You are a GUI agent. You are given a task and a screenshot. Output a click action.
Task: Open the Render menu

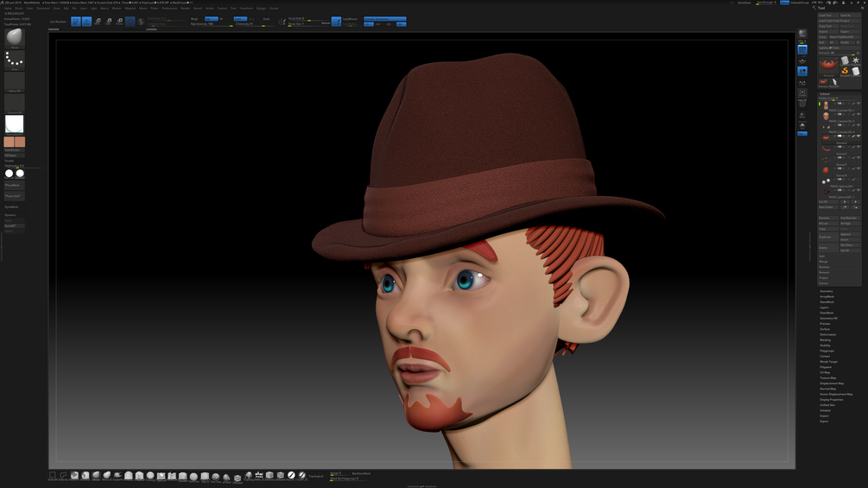point(186,9)
